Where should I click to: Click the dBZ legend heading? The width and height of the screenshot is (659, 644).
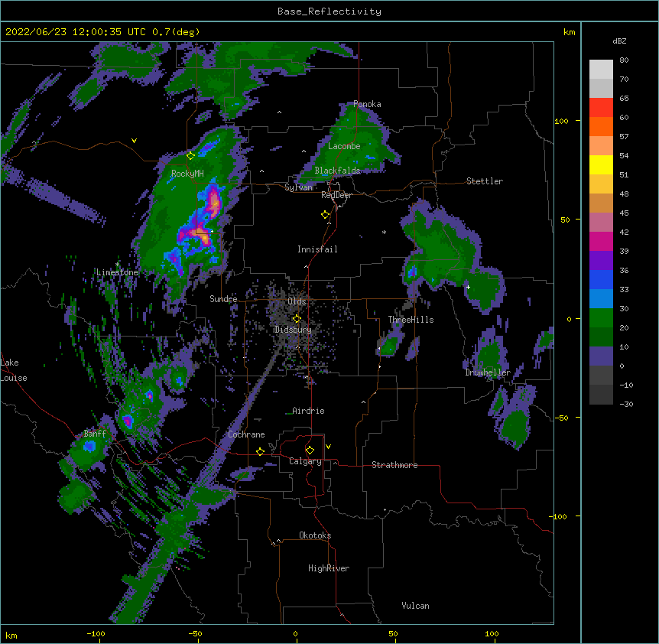619,41
